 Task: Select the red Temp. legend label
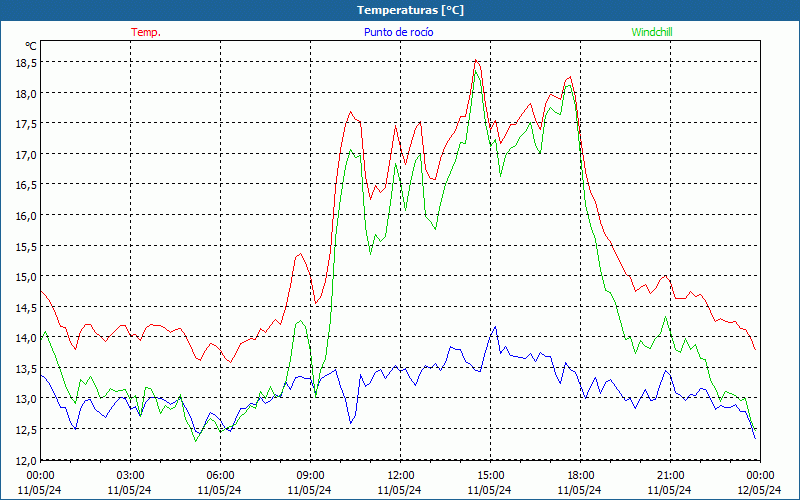tap(146, 32)
